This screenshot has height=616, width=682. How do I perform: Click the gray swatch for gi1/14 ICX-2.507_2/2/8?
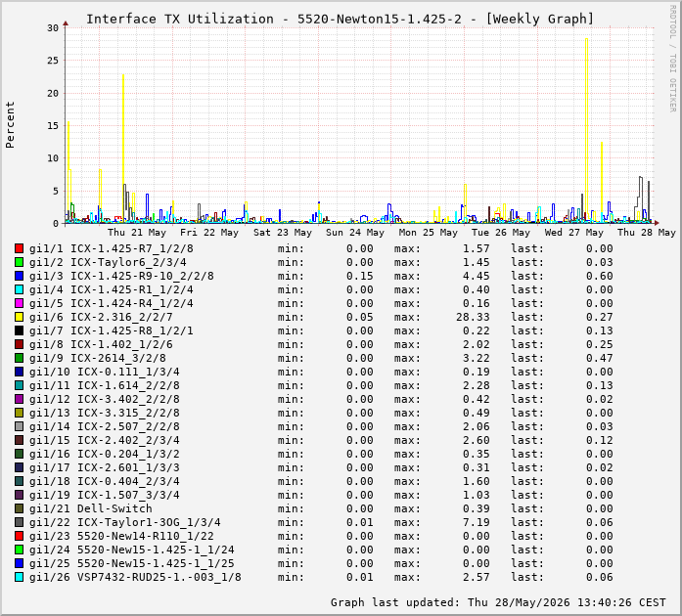click(x=19, y=426)
